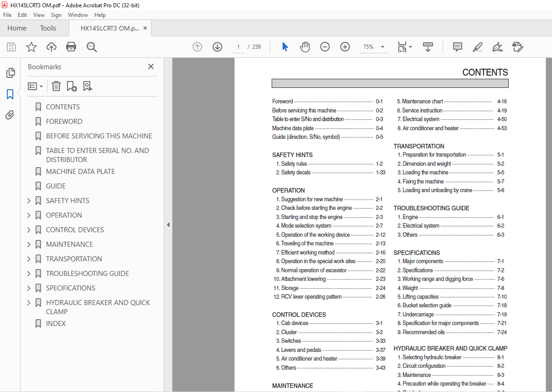Go to the GUIDE bookmark
The width and height of the screenshot is (552, 392).
(x=56, y=186)
